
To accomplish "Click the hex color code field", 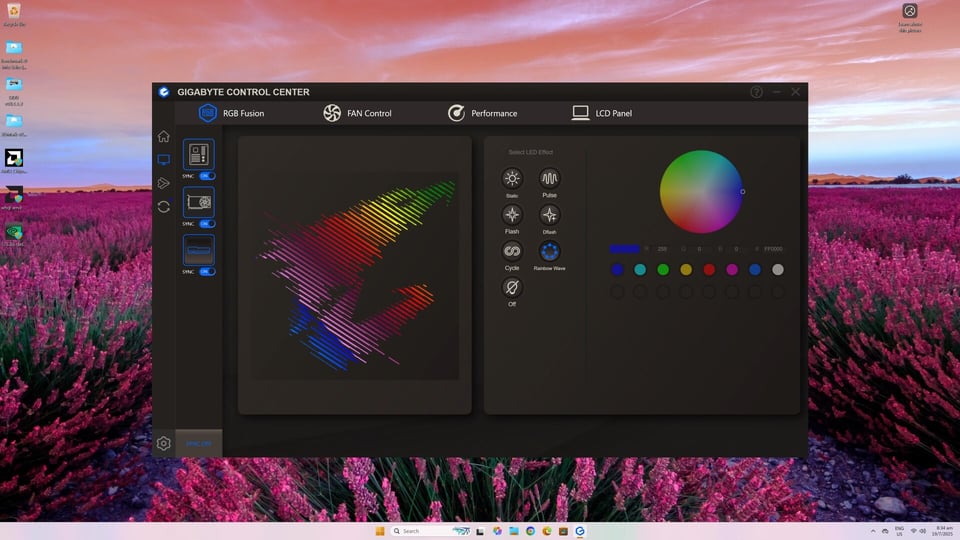I will (x=773, y=249).
